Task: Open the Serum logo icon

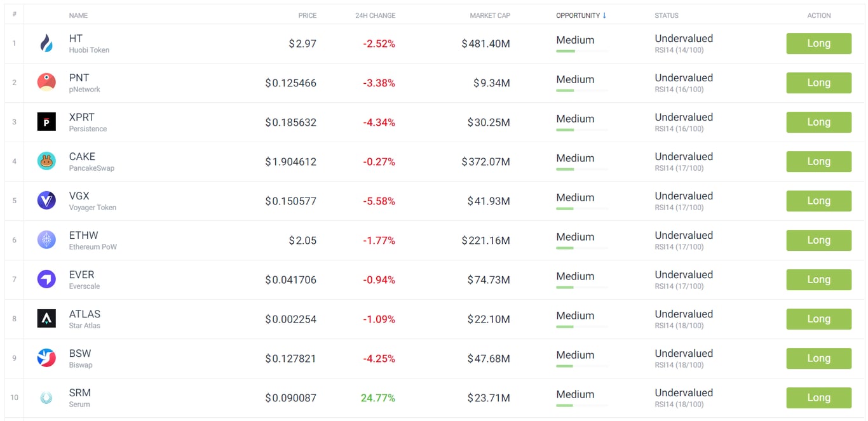Action: (46, 398)
